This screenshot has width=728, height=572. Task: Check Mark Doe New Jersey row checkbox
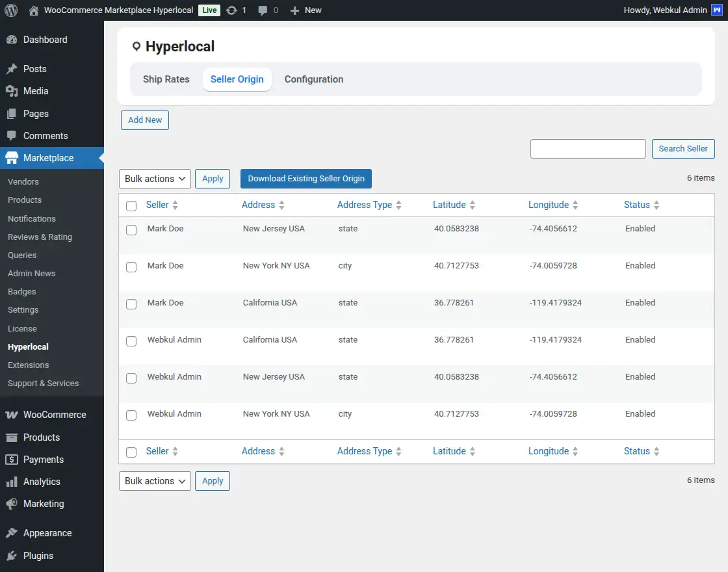click(x=131, y=230)
